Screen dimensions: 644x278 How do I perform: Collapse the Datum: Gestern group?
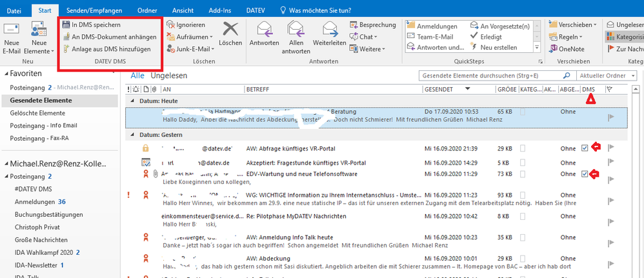(134, 134)
